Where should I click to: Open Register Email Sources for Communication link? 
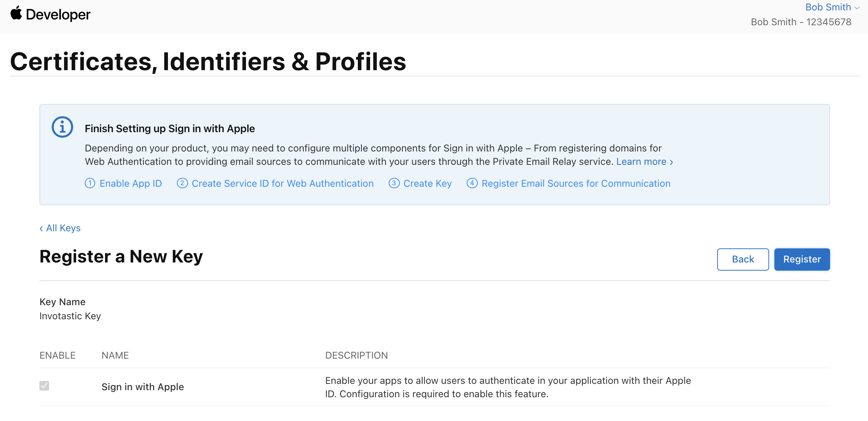click(x=569, y=183)
